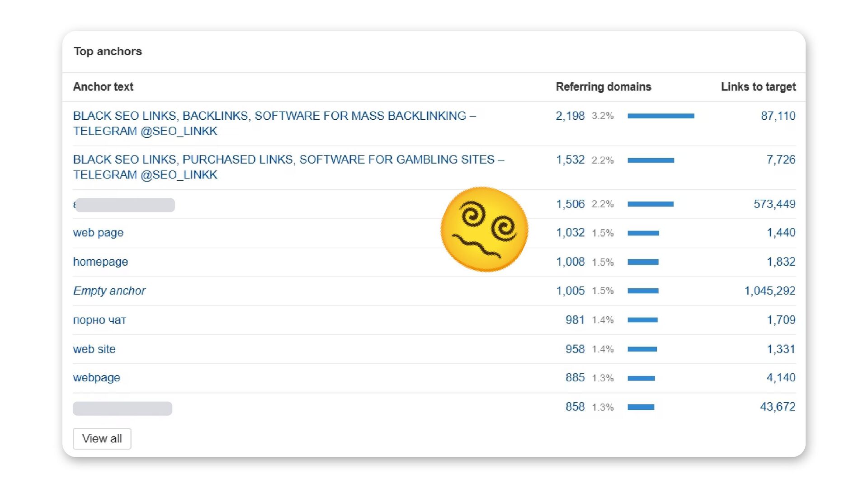Click links to target value 573,449
Viewport: 868px width, 488px height.
[x=774, y=204]
